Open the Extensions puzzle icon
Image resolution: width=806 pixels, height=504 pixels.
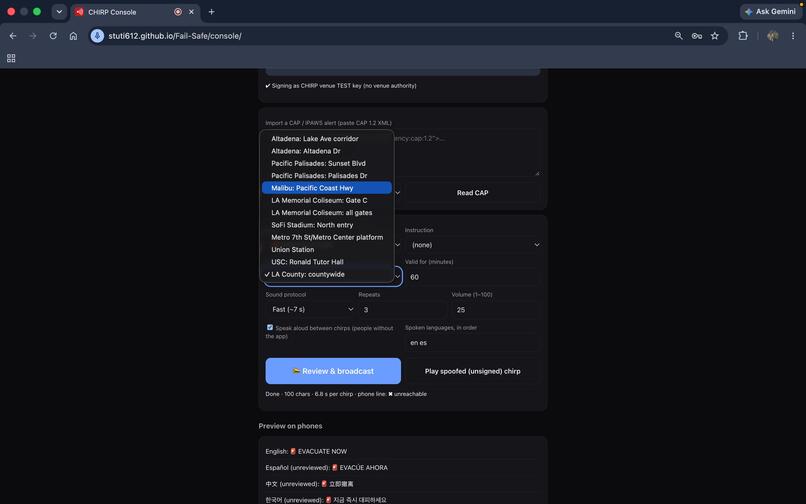coord(743,35)
